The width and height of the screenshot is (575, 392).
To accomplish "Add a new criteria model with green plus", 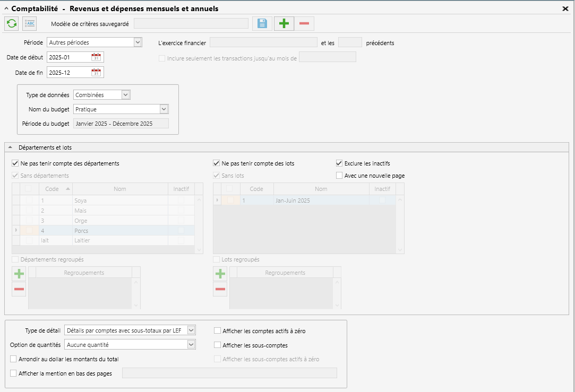I will (284, 24).
